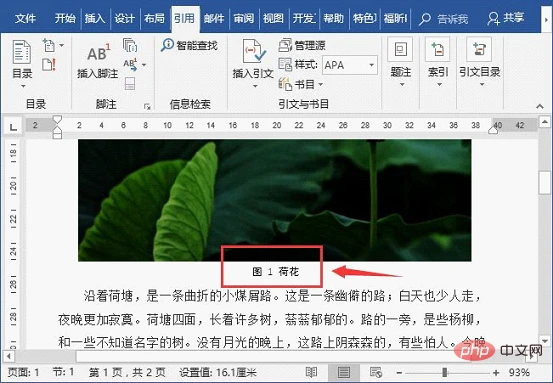Click the Update Table icon with exclamation mark
The width and height of the screenshot is (553, 383).
[49, 65]
